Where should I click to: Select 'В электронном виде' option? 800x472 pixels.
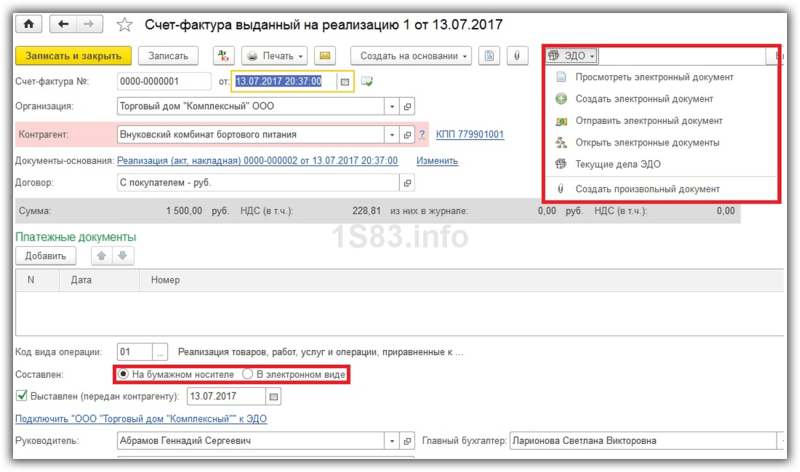coord(294,374)
